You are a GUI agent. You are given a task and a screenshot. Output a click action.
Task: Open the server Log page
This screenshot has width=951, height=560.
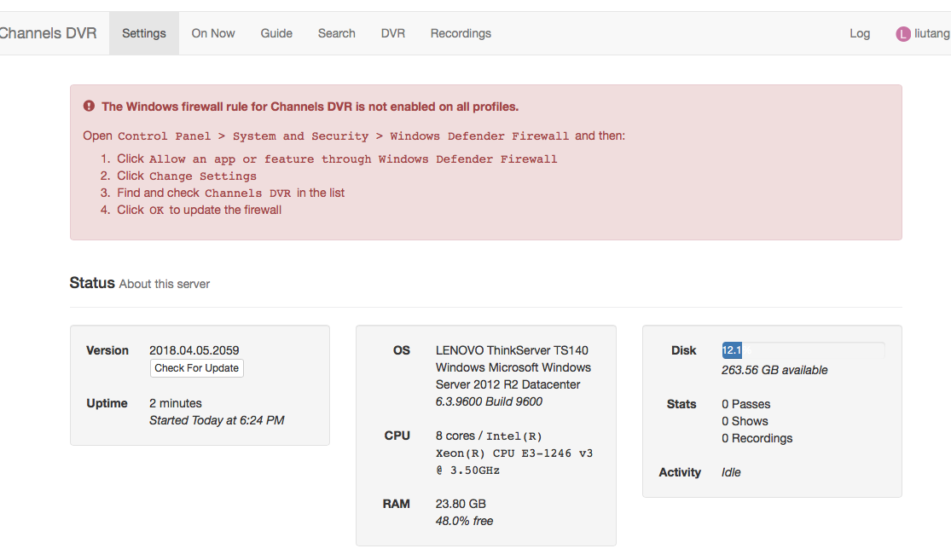coord(859,32)
